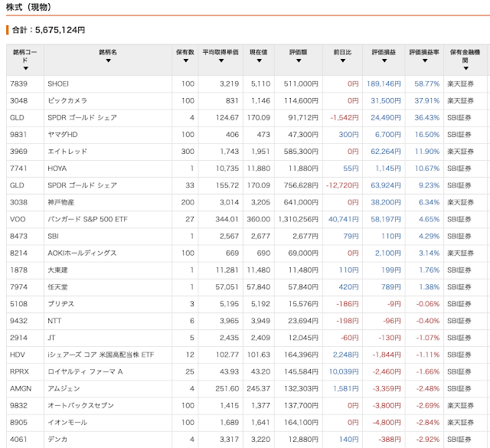Click 合計：5,675,124円 total text
The image size is (490, 448).
pyautogui.click(x=48, y=30)
